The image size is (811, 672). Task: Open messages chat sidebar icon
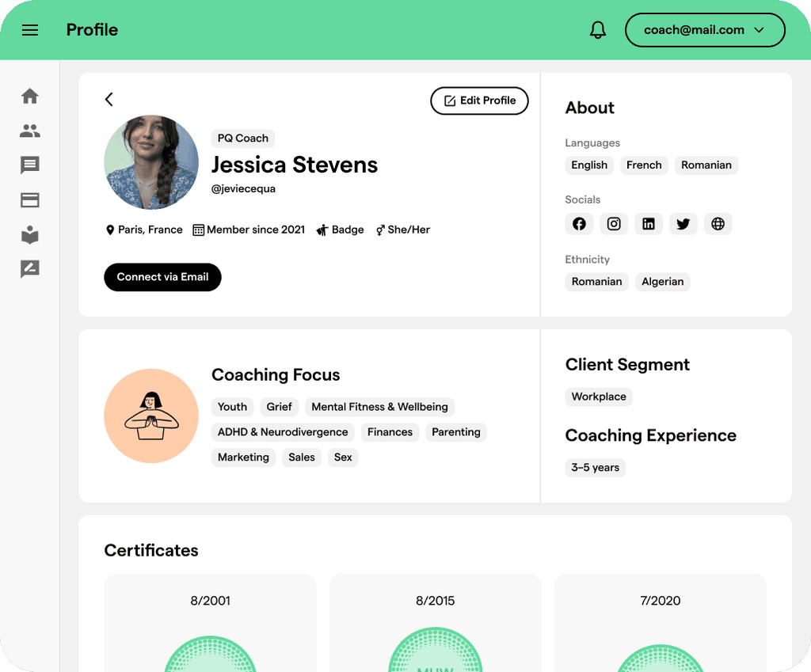point(30,165)
